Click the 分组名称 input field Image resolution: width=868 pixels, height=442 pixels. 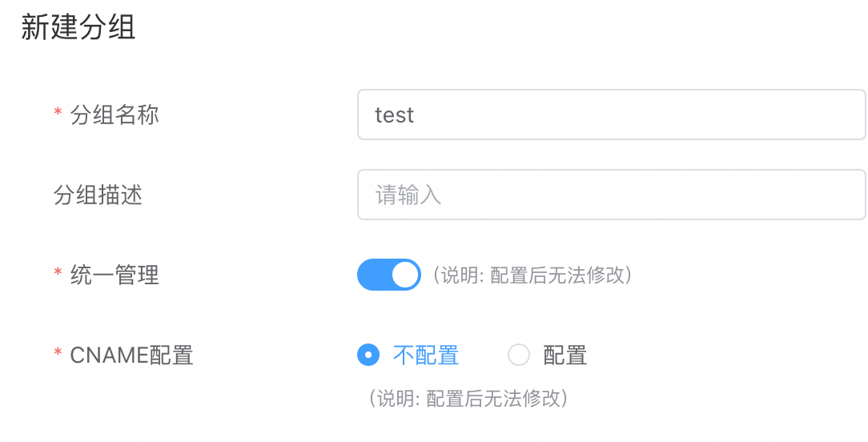[x=611, y=115]
